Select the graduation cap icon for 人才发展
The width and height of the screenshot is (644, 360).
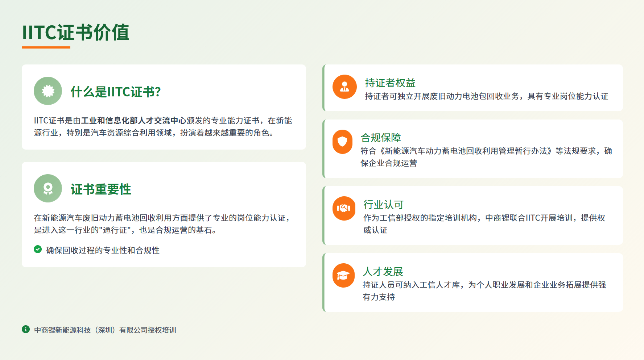click(x=343, y=276)
